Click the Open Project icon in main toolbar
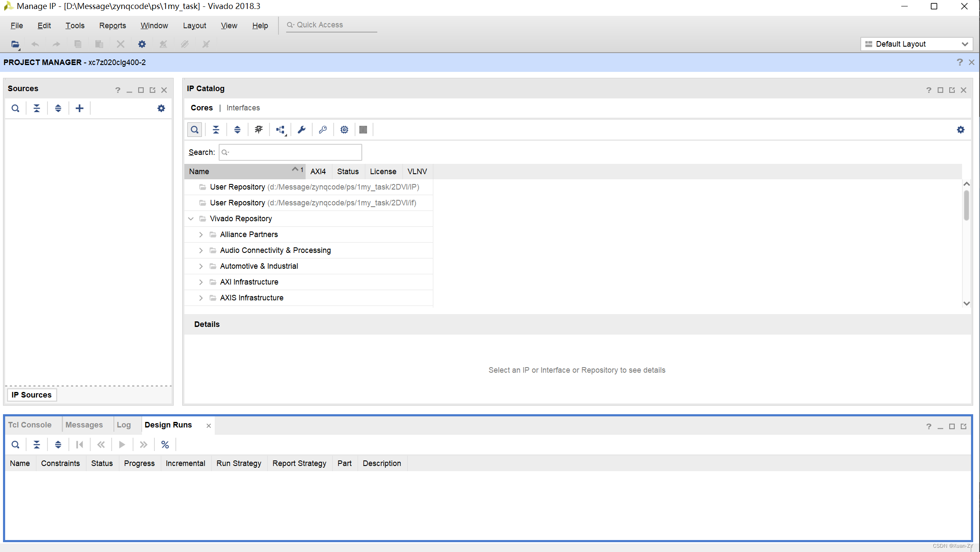The height and width of the screenshot is (552, 980). [15, 44]
